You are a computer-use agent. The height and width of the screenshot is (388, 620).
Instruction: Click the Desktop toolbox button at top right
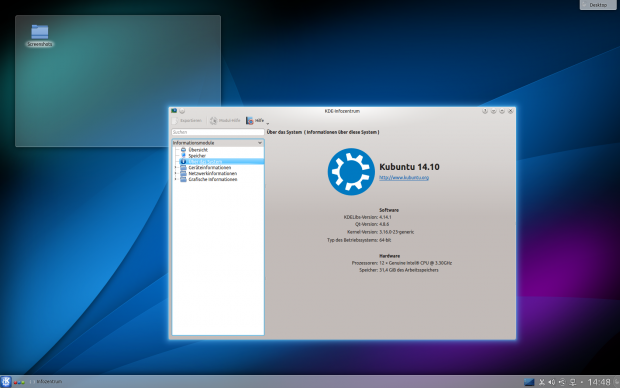pyautogui.click(x=598, y=5)
